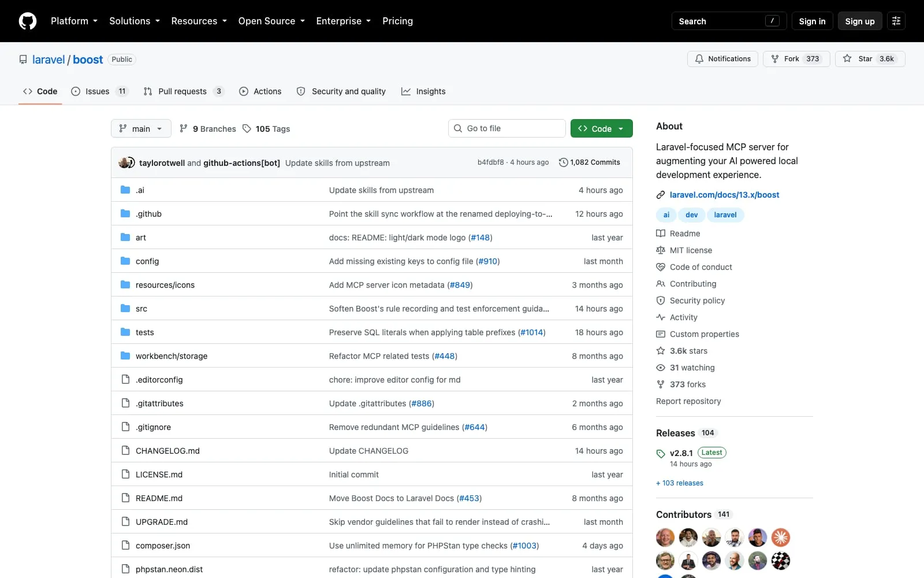This screenshot has height=578, width=924.
Task: Click the watching eye icon
Action: click(x=661, y=368)
